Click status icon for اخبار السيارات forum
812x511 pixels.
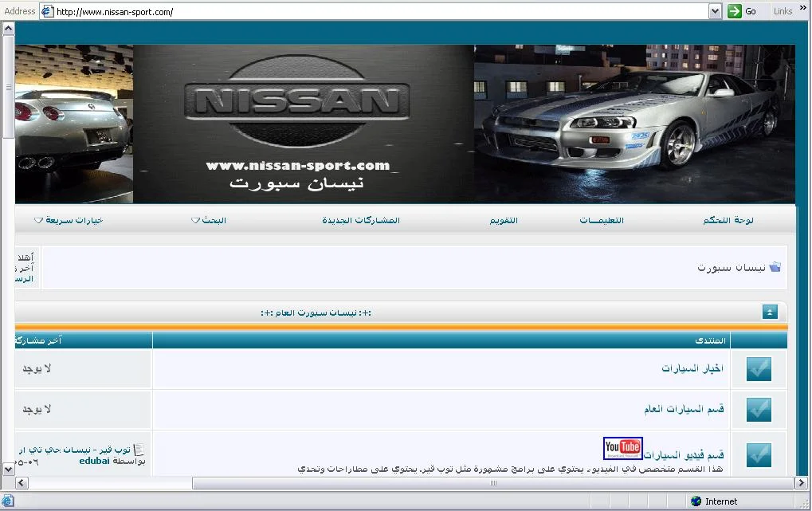[x=759, y=369]
